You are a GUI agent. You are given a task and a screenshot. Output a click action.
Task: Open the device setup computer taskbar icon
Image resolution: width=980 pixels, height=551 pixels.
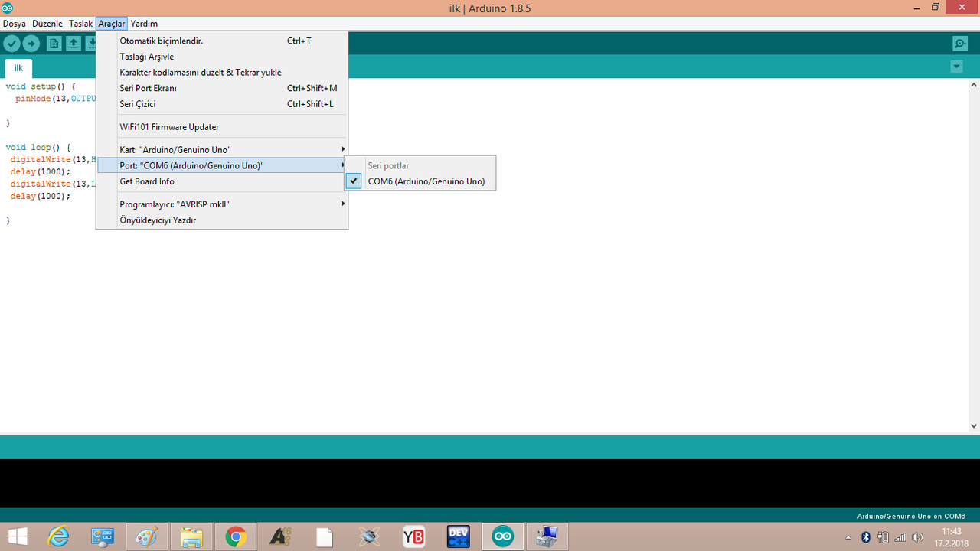tap(547, 536)
